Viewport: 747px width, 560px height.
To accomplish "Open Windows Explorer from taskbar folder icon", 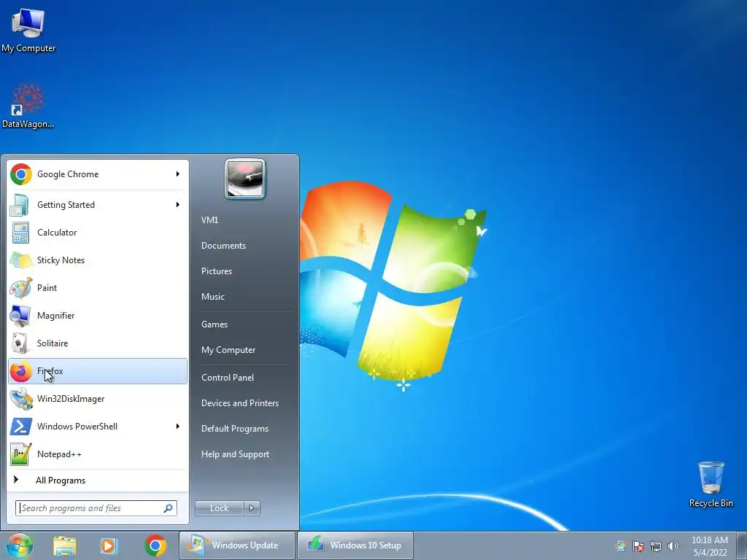I will coord(65,545).
